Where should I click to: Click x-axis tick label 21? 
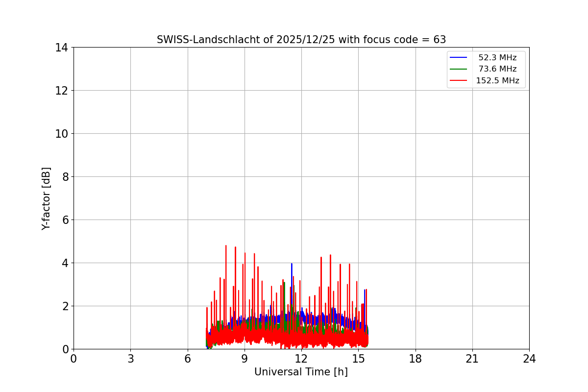point(472,359)
